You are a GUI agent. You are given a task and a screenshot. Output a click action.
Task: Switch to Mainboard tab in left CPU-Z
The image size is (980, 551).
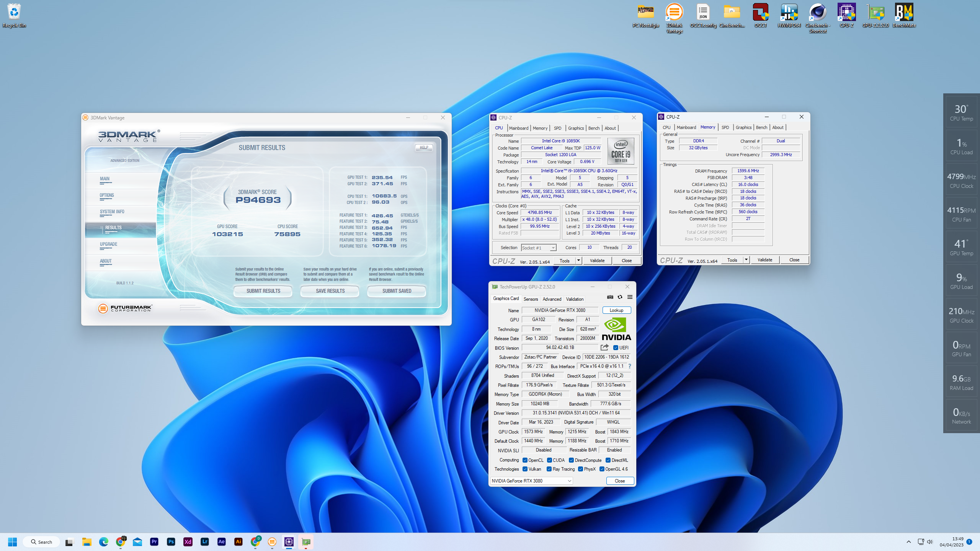(x=519, y=128)
